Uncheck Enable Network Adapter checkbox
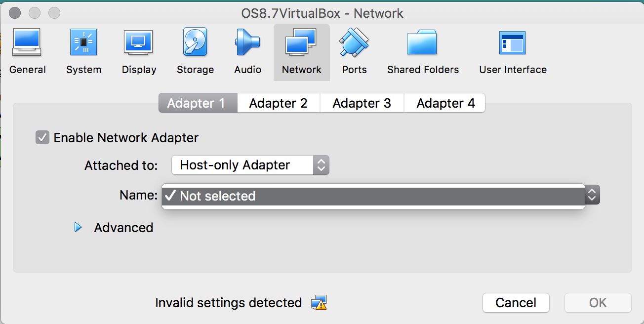Image resolution: width=644 pixels, height=324 pixels. click(x=42, y=137)
